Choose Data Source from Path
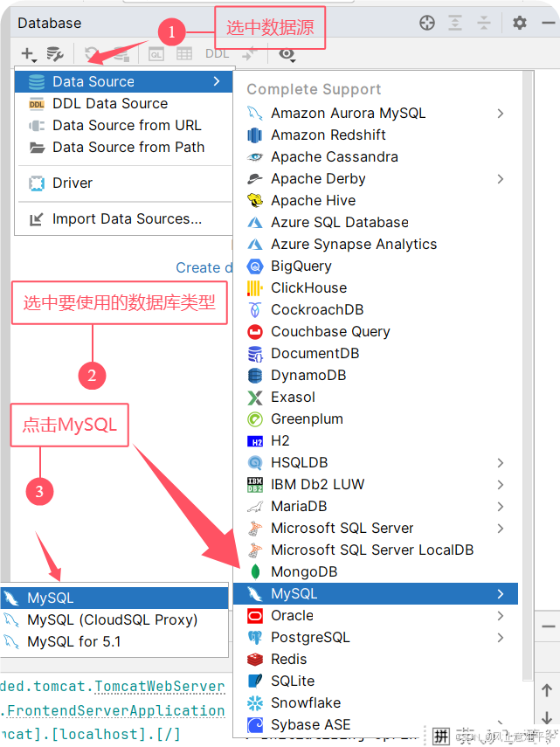560x747 pixels. click(x=123, y=147)
